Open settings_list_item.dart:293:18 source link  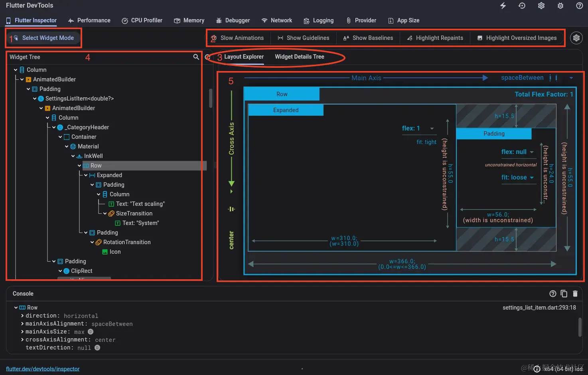539,308
